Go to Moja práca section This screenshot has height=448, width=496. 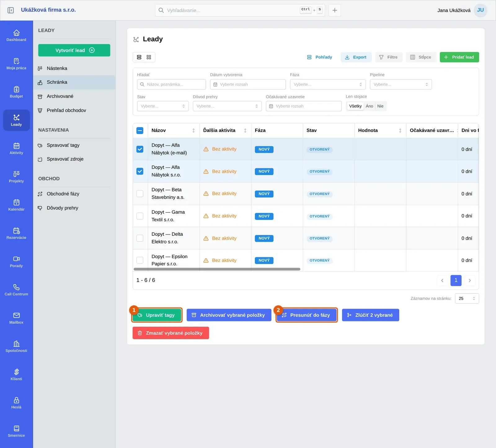tap(16, 64)
